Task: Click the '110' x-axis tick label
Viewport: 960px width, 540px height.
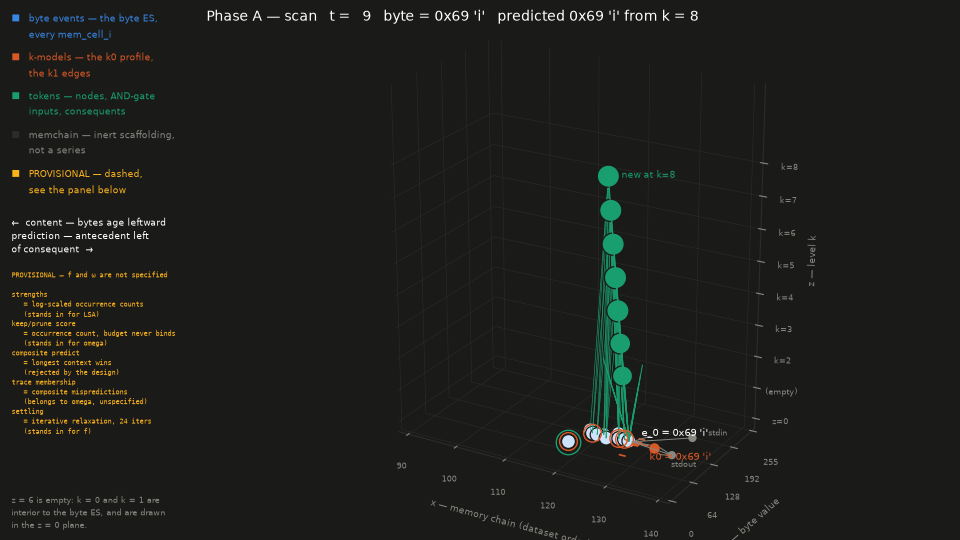Action: [x=498, y=492]
